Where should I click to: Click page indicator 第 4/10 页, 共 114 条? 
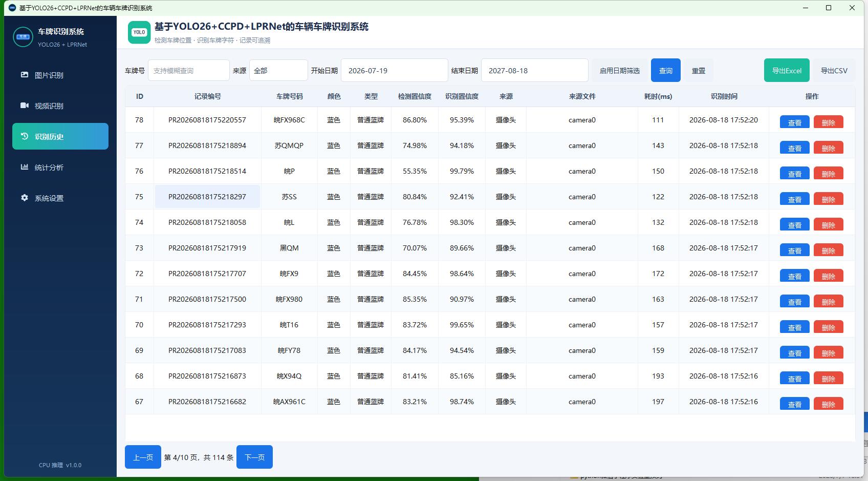click(199, 457)
